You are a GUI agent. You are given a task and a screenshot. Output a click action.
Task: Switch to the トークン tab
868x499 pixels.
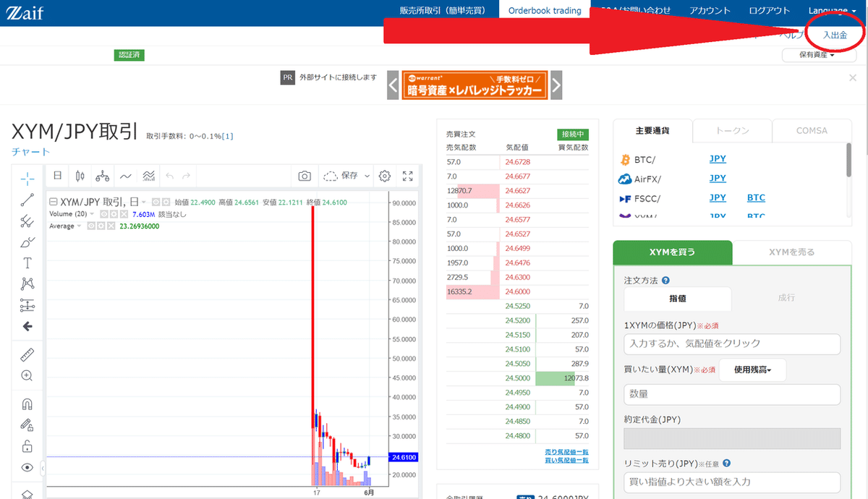pyautogui.click(x=732, y=131)
